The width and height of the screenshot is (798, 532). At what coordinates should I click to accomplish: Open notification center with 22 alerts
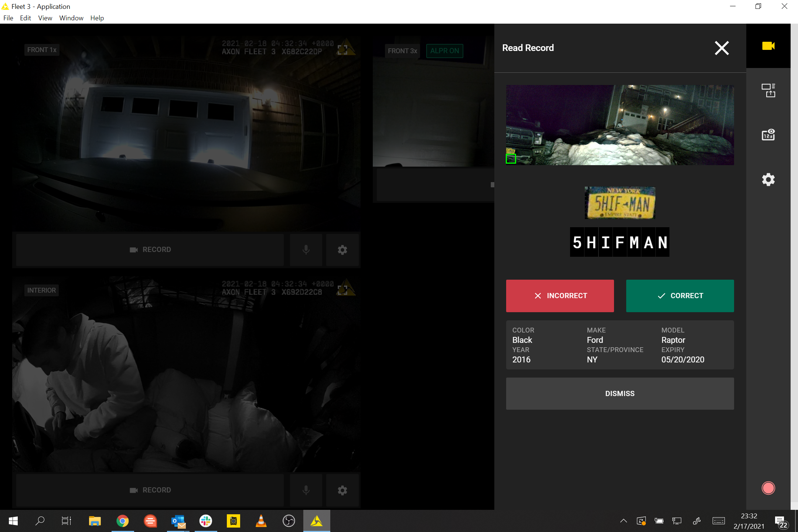point(781,522)
